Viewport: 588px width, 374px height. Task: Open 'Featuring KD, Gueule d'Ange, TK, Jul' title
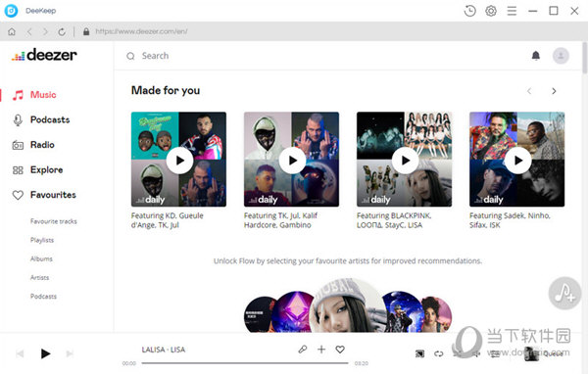168,220
